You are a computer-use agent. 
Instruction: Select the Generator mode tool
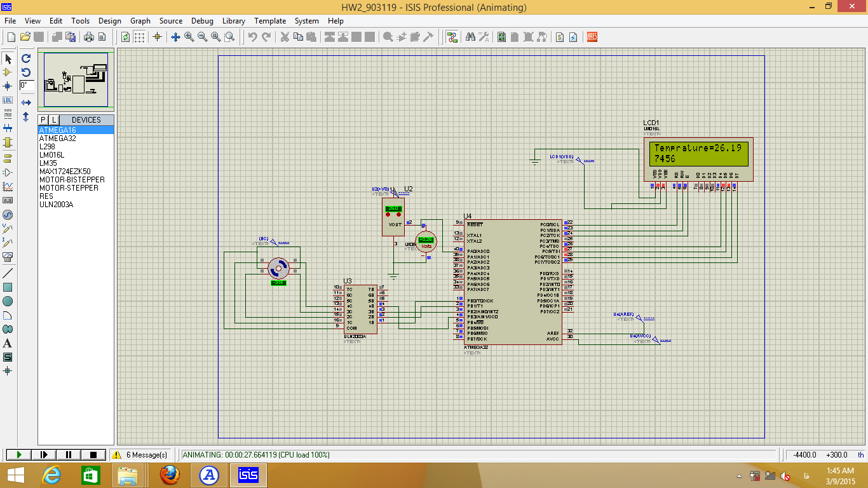pyautogui.click(x=8, y=214)
